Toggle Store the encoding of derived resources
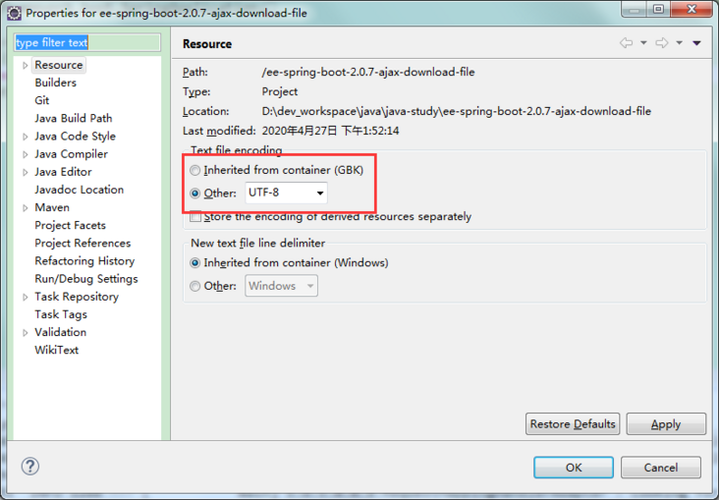The image size is (719, 500). click(x=195, y=217)
